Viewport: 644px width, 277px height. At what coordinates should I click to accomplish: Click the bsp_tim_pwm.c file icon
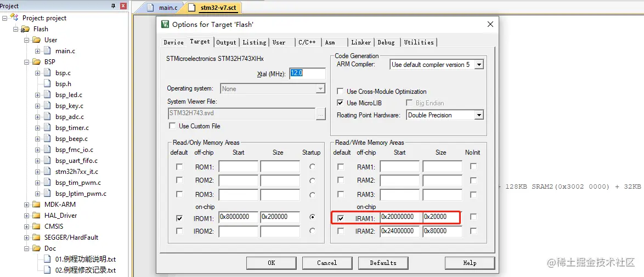[48, 183]
